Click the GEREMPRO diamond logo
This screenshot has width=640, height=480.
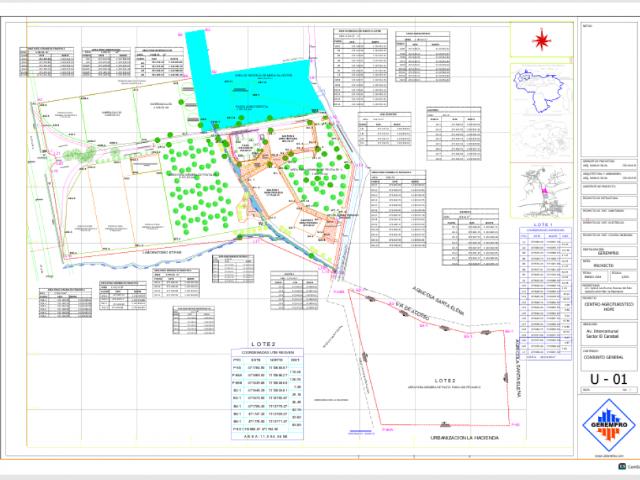[608, 425]
